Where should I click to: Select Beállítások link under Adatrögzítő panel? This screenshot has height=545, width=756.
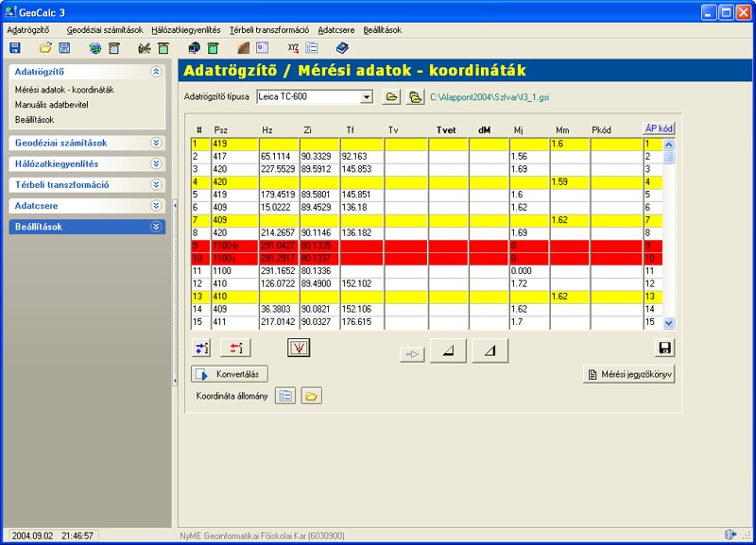[x=34, y=120]
